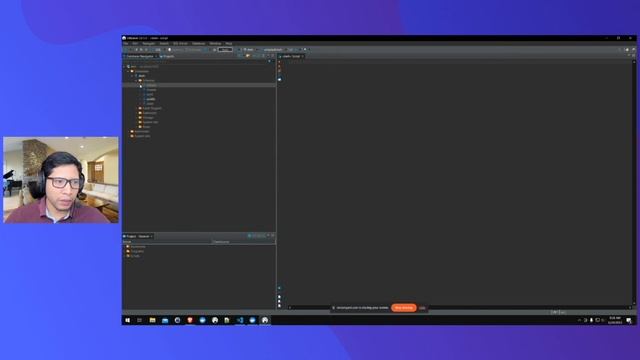Collapse the Databases folder in navigator
The width and height of the screenshot is (640, 360).
(128, 71)
